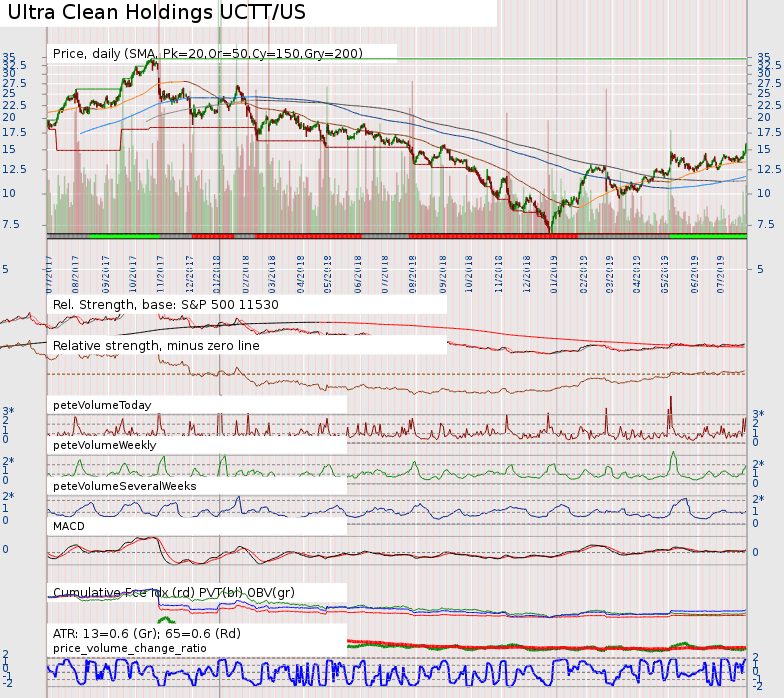Screen dimensions: 784x698
Task: Click the 7.5 tick on the right price axis
Action: click(766, 224)
